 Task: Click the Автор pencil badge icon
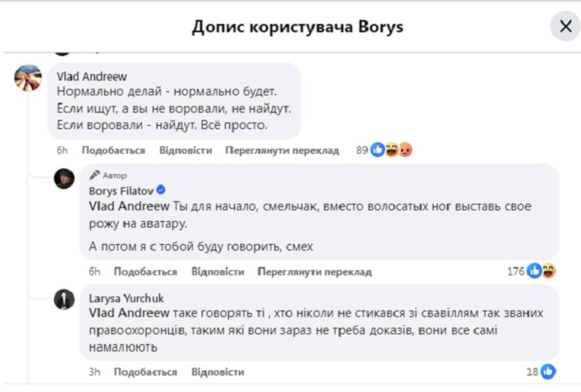(x=94, y=175)
